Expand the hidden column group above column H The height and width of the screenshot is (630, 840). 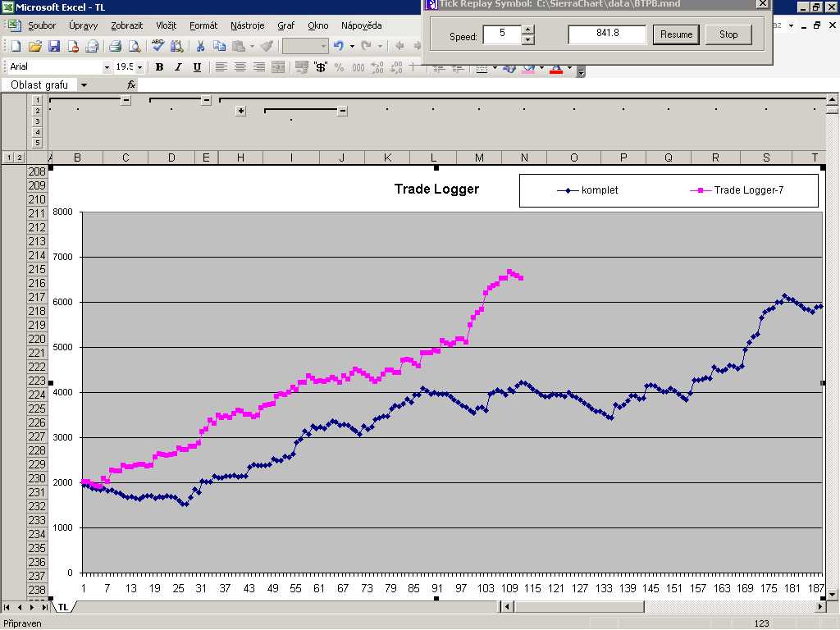click(x=240, y=111)
